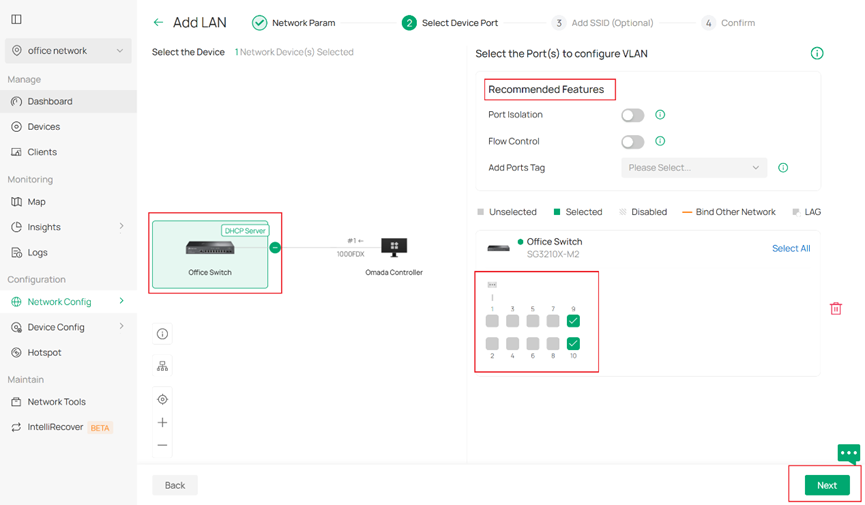This screenshot has width=865, height=505.
Task: Show Add Ports Tag info icon
Action: pos(783,168)
